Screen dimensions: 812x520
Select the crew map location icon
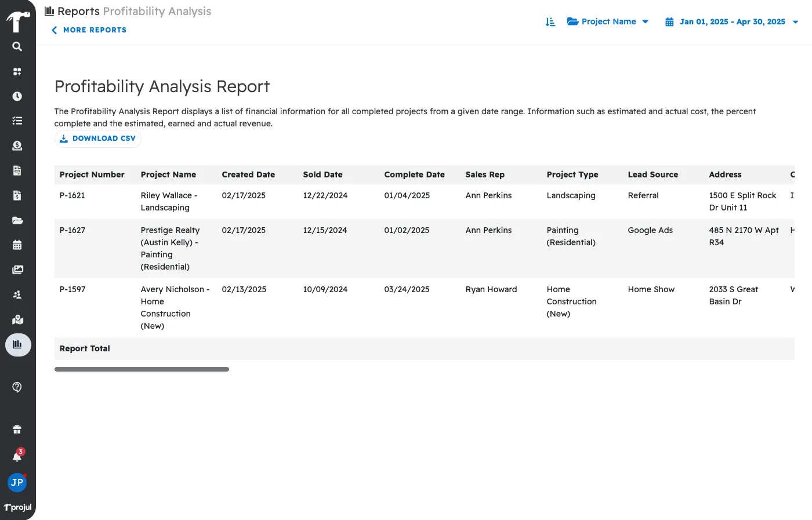coord(17,319)
